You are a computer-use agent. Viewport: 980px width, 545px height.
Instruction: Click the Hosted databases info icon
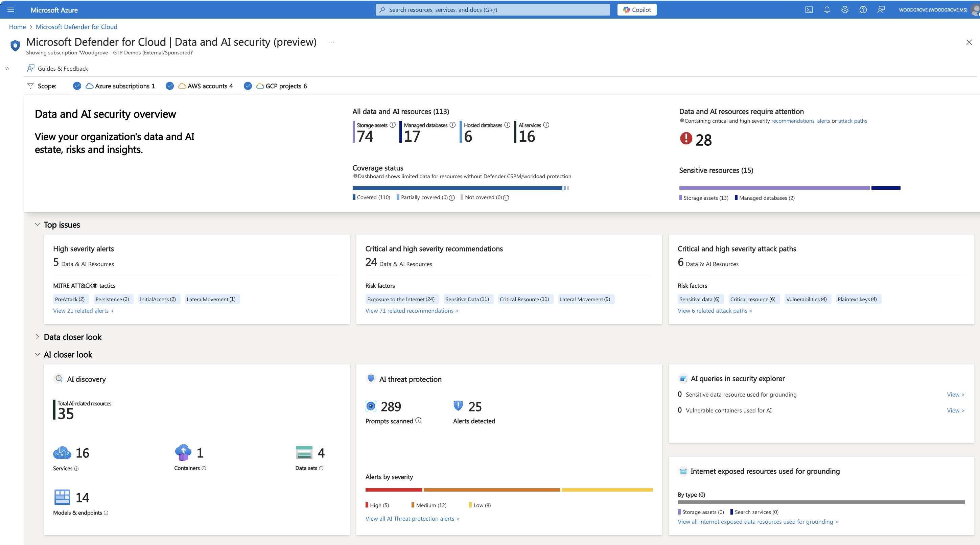click(x=507, y=125)
